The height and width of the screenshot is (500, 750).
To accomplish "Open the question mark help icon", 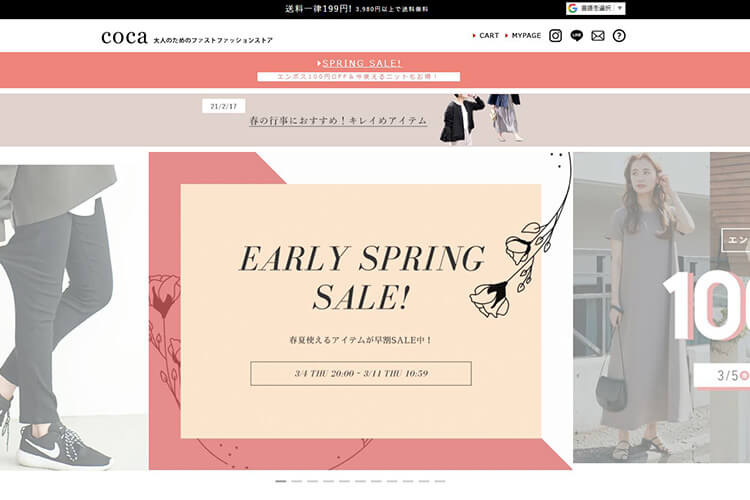I will point(618,36).
